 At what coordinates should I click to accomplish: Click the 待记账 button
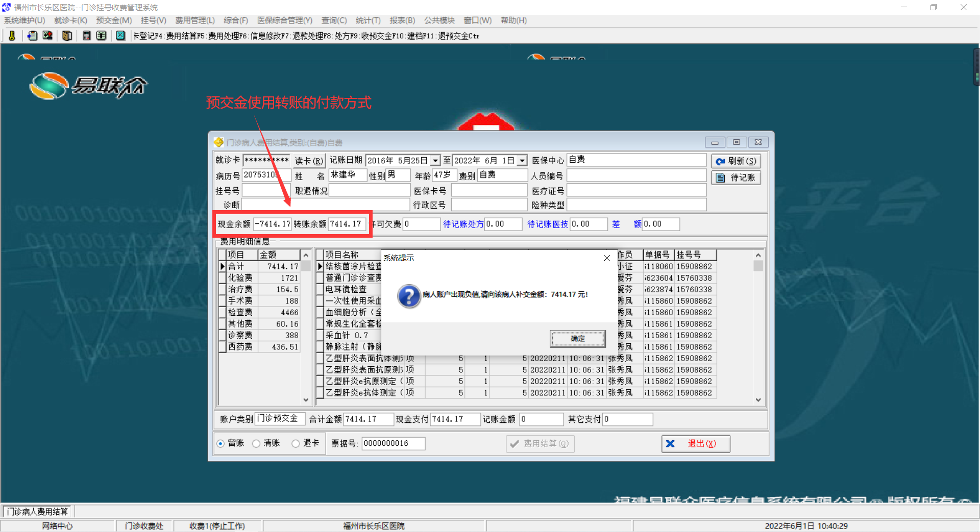coord(736,178)
